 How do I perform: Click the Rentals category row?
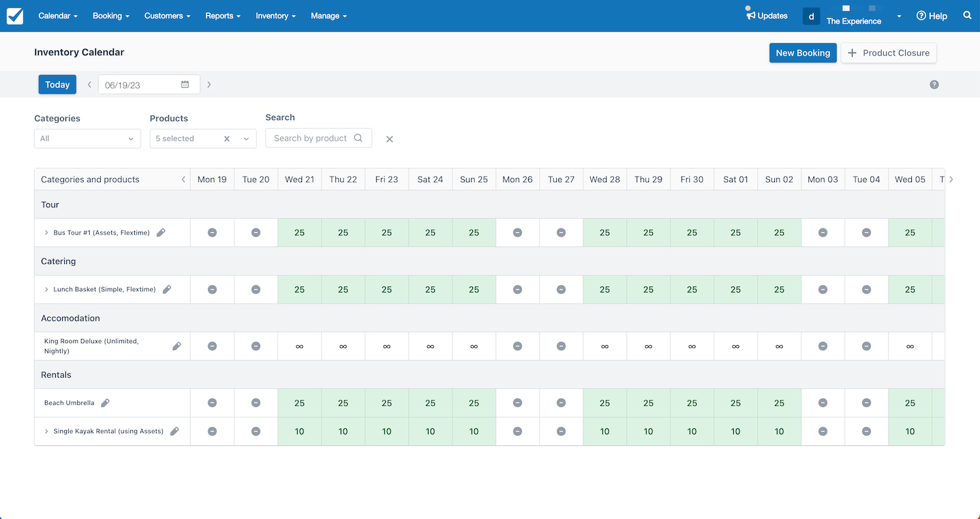(489, 374)
